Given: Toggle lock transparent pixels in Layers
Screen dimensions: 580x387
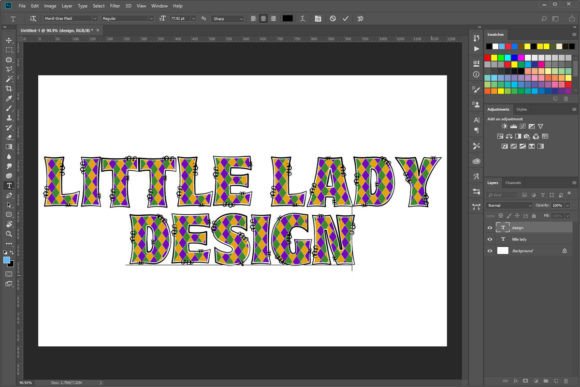Looking at the screenshot, I should pyautogui.click(x=500, y=216).
